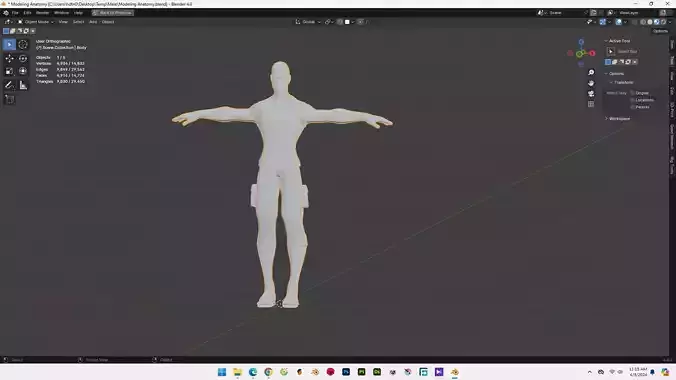The height and width of the screenshot is (380, 676).
Task: Pick the Annotate pencil tool
Action: 9,85
